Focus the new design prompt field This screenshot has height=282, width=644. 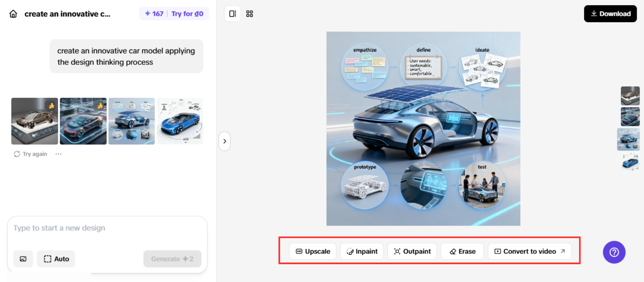(107, 228)
